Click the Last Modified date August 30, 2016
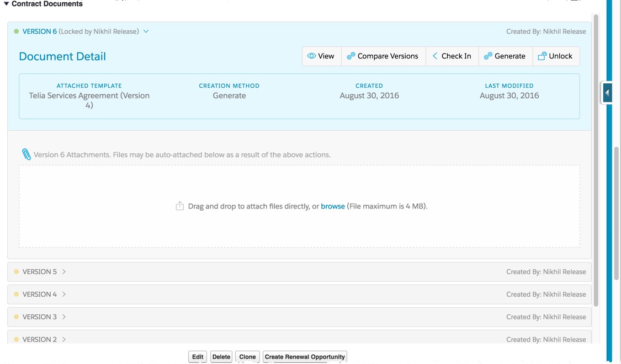The width and height of the screenshot is (621, 364). 509,96
